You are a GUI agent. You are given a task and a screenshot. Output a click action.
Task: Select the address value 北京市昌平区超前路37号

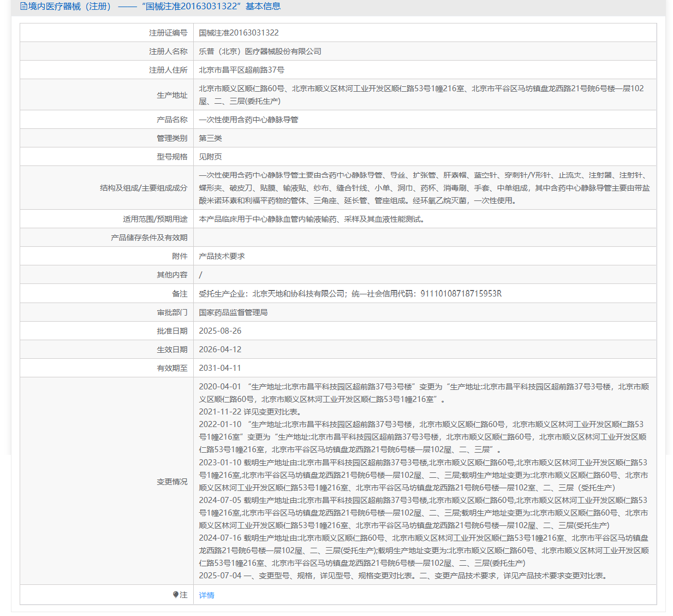pyautogui.click(x=241, y=70)
